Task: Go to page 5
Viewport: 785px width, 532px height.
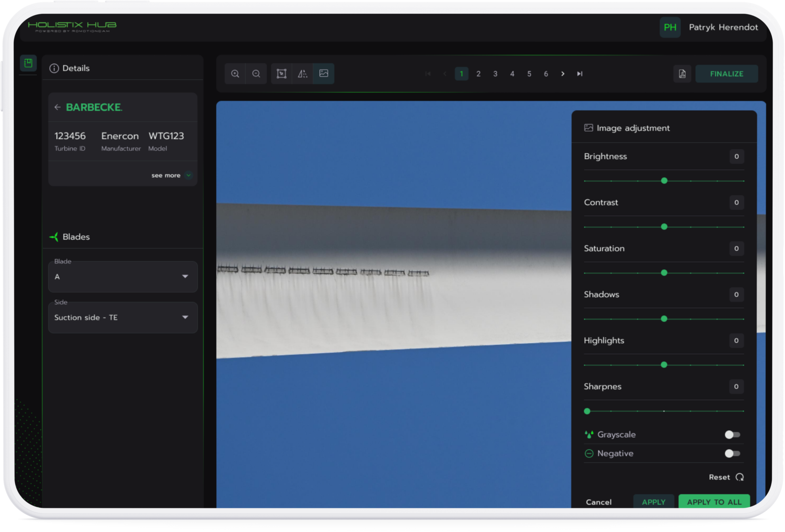Action: 529,74
